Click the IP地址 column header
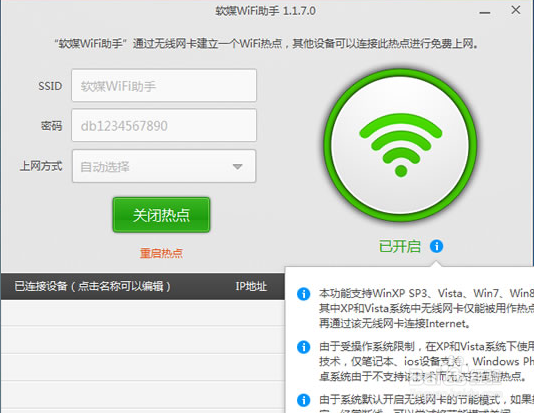Screen dimensions: 534x413 click(251, 286)
